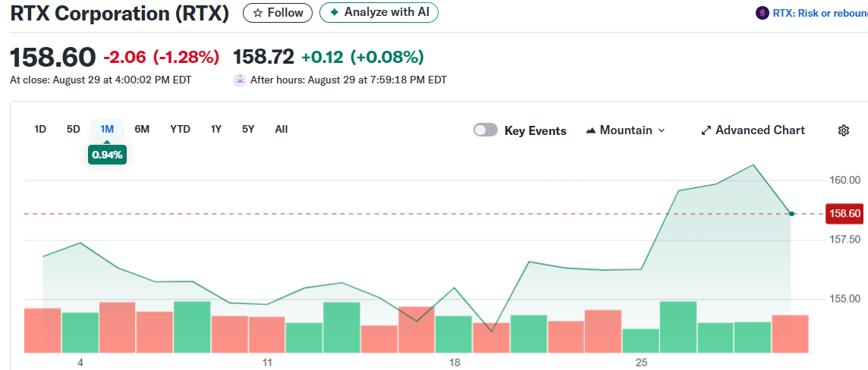Click the At close August 29 timestamp
The image size is (868, 370).
point(101,80)
